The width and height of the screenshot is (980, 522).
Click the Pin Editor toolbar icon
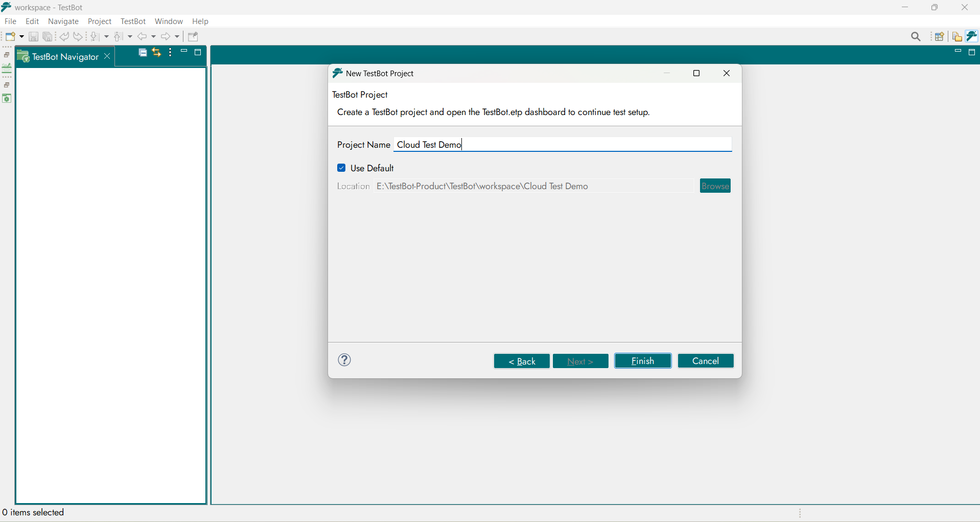[x=193, y=37]
